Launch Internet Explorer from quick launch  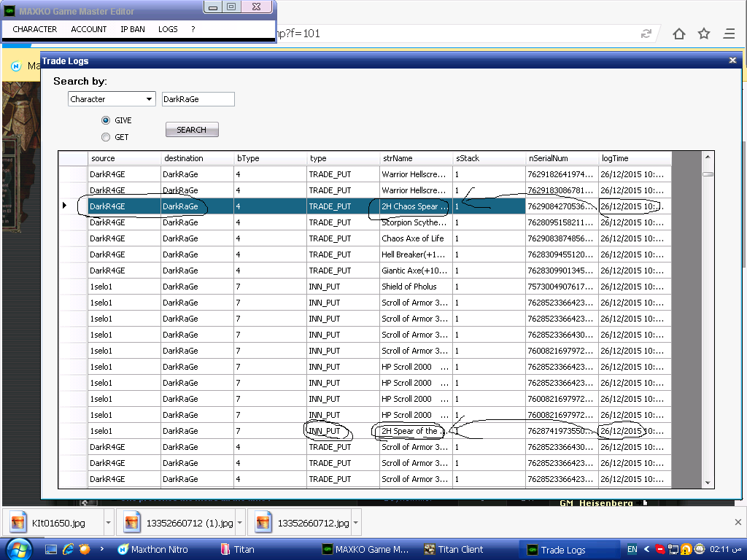tap(68, 550)
